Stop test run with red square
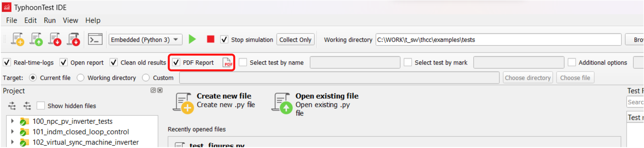 click(x=211, y=39)
